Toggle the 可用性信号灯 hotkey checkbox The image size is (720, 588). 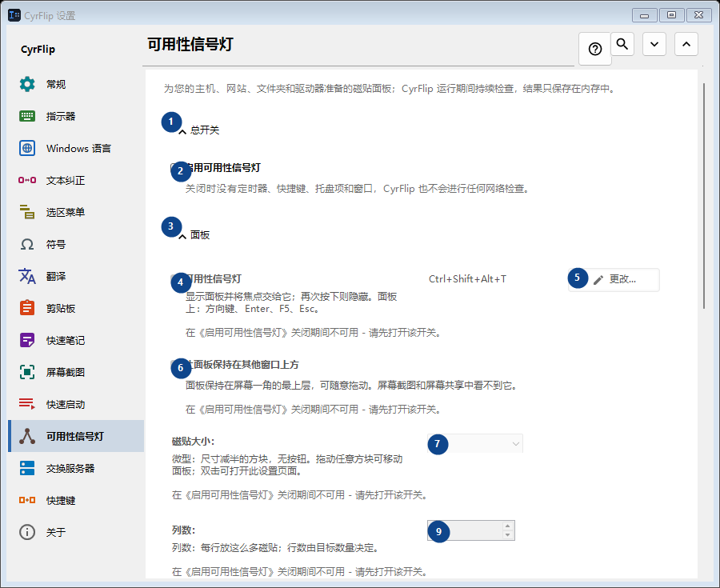click(x=176, y=279)
